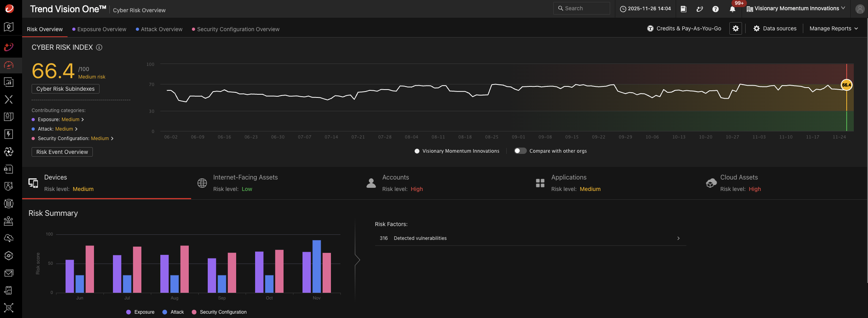Click the notifications bell icon
Screen dimensions: 868x318
(732, 9)
